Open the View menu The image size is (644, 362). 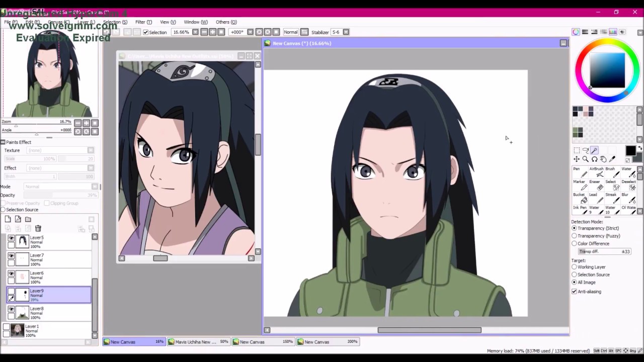pyautogui.click(x=168, y=22)
